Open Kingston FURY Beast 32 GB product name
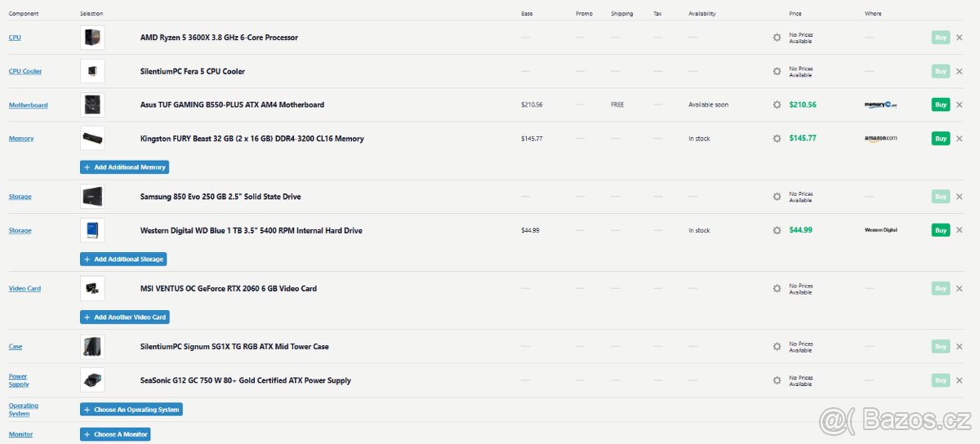Screen dimensions: 980x444 pos(252,139)
